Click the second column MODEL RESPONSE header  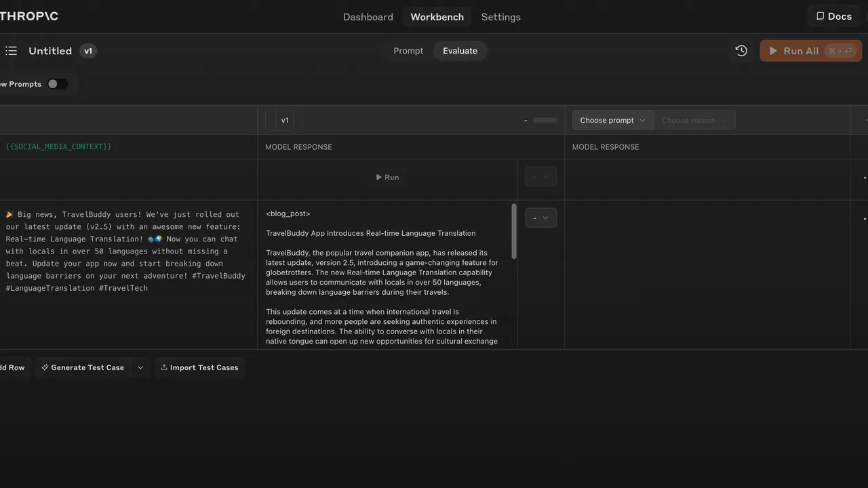point(606,146)
